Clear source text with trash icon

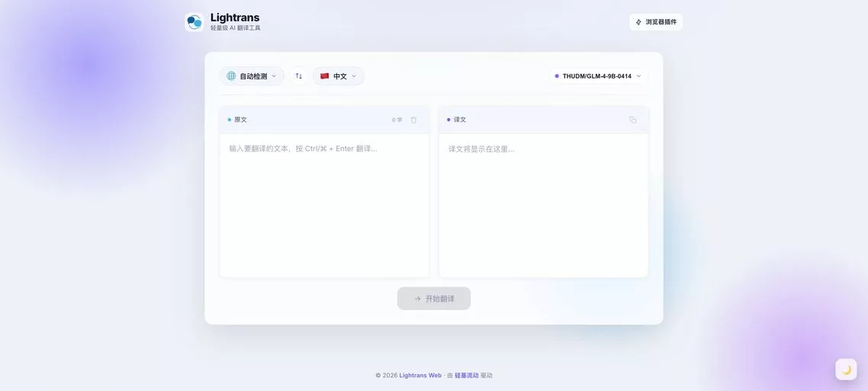(413, 120)
